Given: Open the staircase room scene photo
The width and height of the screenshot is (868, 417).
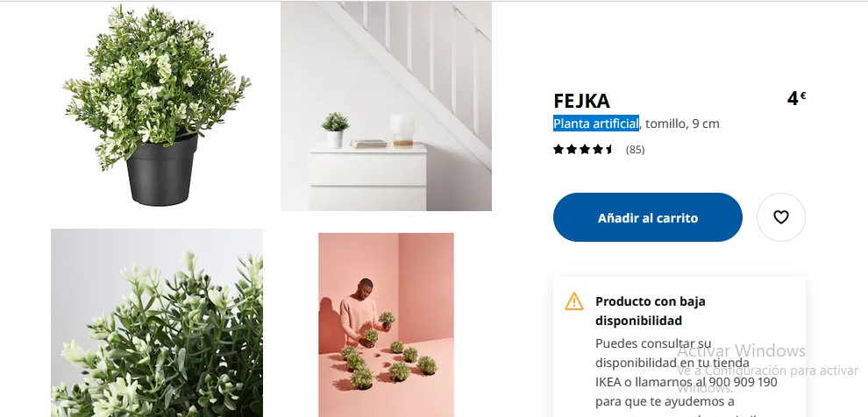Looking at the screenshot, I should pyautogui.click(x=386, y=106).
